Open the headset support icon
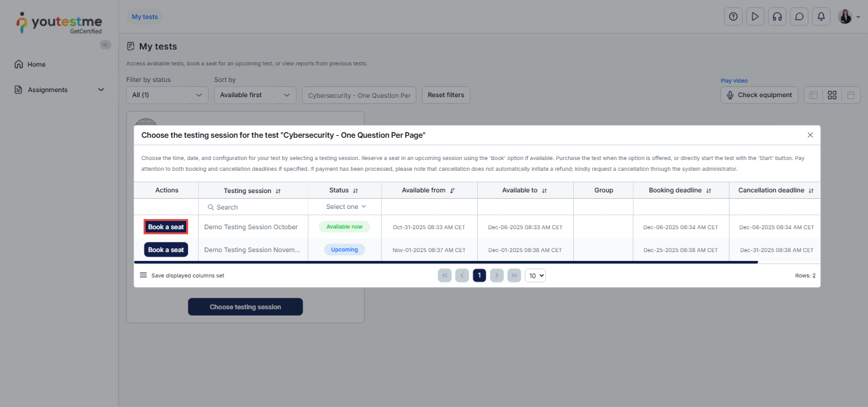This screenshot has height=407, width=868. [776, 17]
